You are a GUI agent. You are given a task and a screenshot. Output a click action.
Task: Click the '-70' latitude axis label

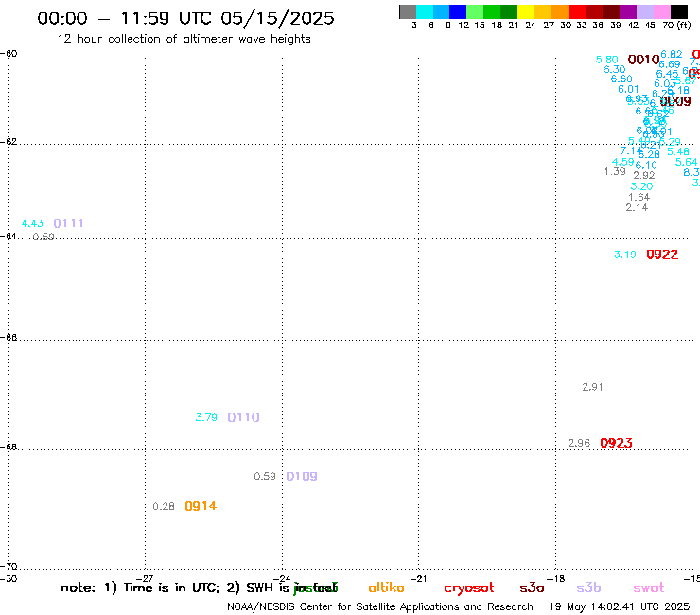point(9,567)
